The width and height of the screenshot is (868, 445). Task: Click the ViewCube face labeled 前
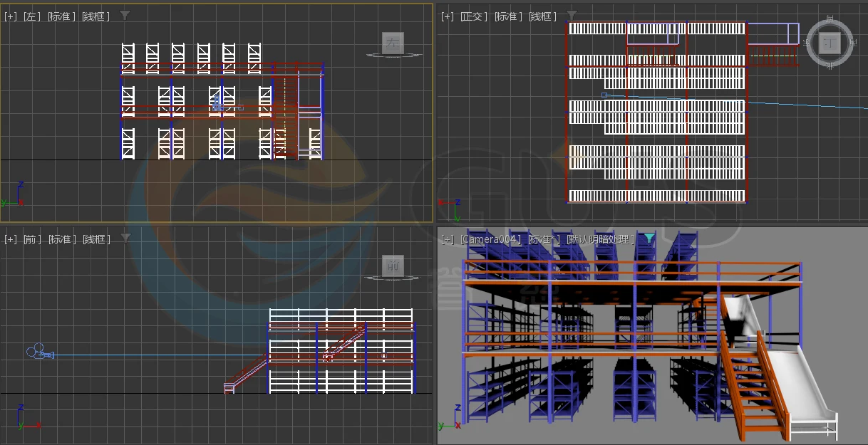[393, 266]
